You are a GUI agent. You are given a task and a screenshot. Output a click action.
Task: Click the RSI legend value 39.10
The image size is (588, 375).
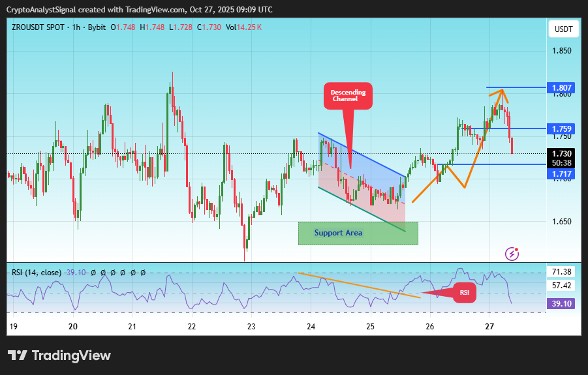point(76,273)
